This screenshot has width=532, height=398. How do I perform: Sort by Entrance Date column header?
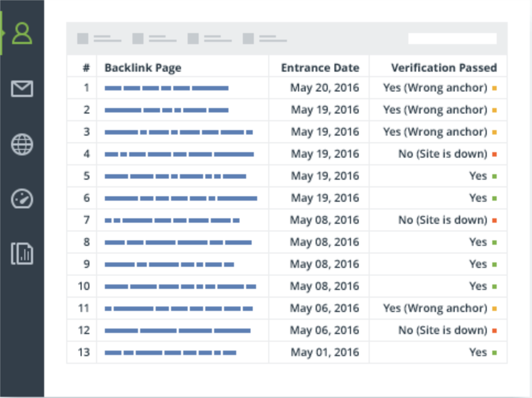[x=320, y=68]
